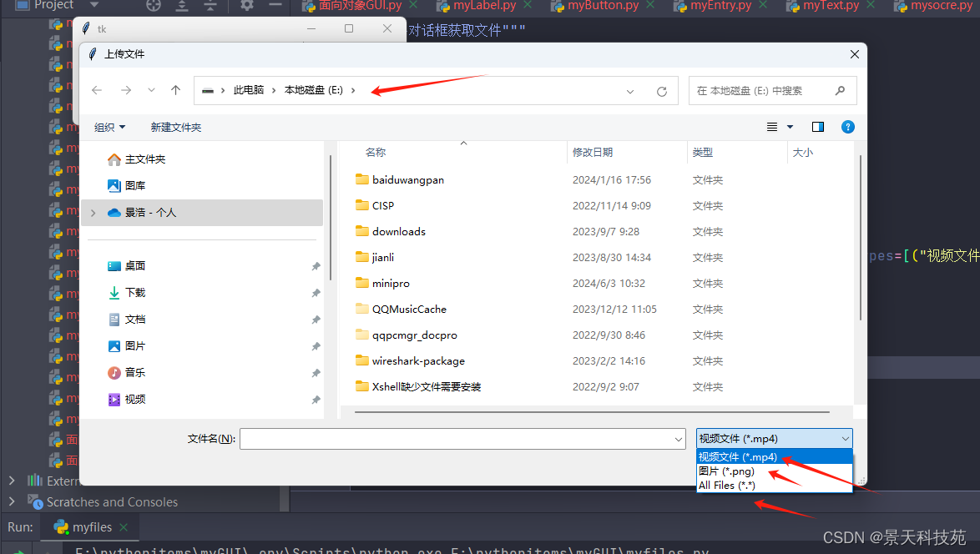980x554 pixels.
Task: Choose 图片 (*.png) filter option
Action: (775, 471)
